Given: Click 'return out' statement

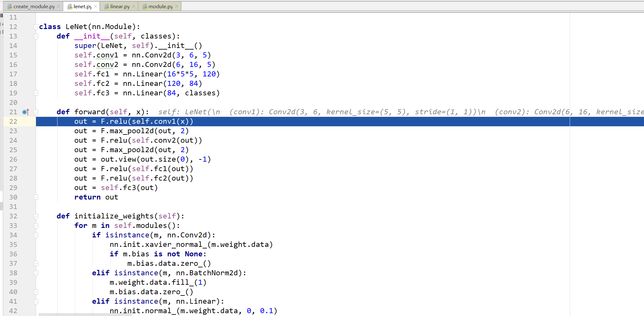Looking at the screenshot, I should tap(96, 197).
